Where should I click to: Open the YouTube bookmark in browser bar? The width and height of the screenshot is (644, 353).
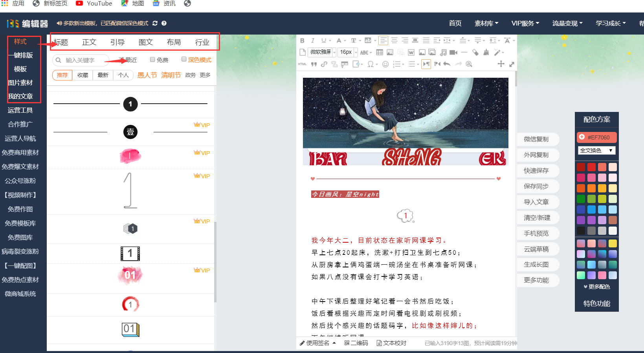pyautogui.click(x=94, y=4)
